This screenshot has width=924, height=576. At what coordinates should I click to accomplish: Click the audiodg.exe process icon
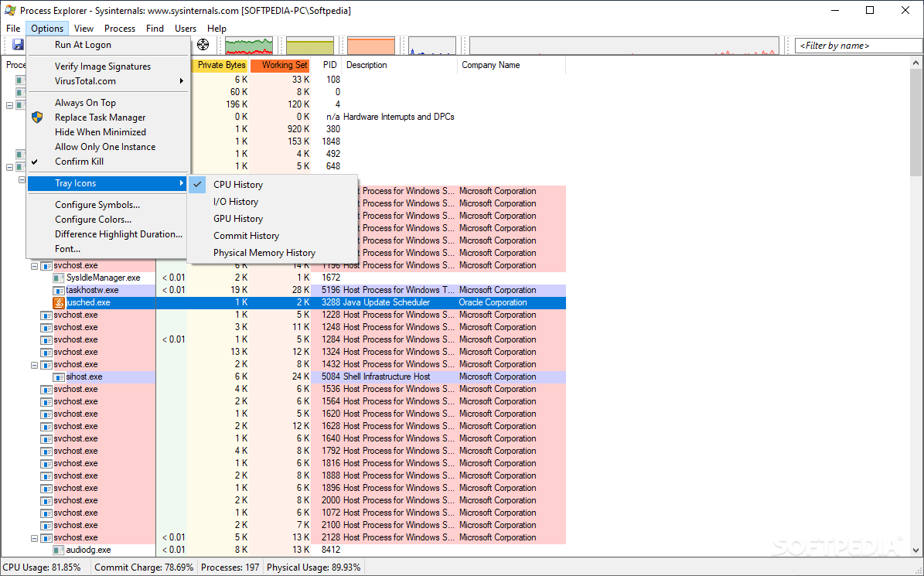coord(59,550)
